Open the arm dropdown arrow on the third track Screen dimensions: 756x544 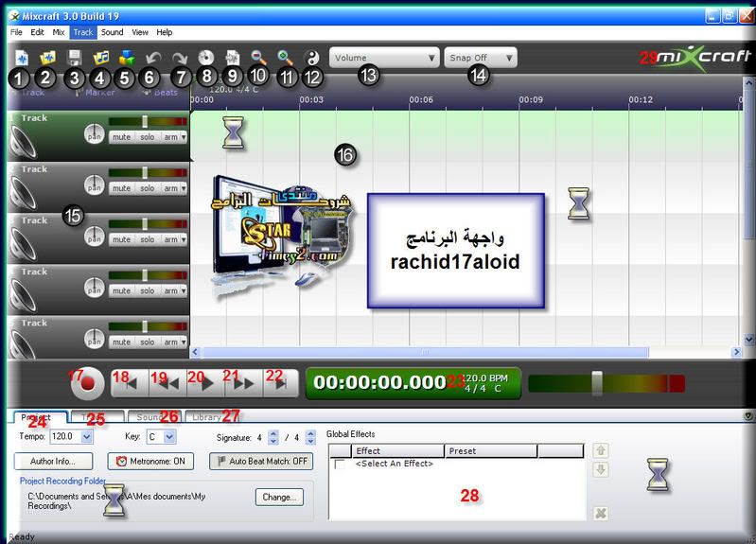pyautogui.click(x=184, y=239)
